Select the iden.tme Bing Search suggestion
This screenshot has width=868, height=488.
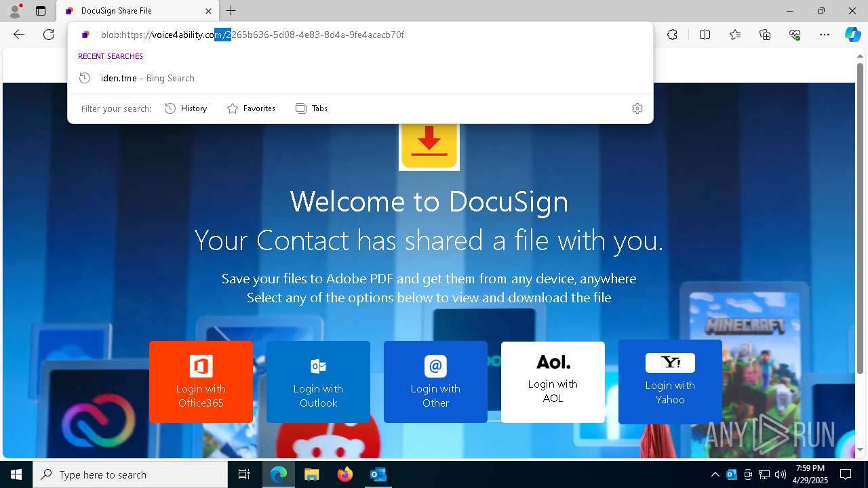pos(360,78)
